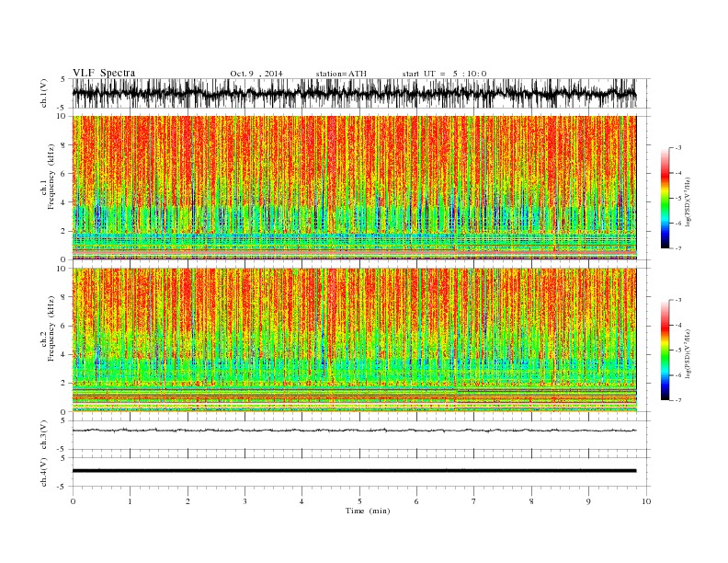Image resolution: width=728 pixels, height=563 pixels.
Task: Click the "-5" label on the ch.2 color bar
Action: 678,350
